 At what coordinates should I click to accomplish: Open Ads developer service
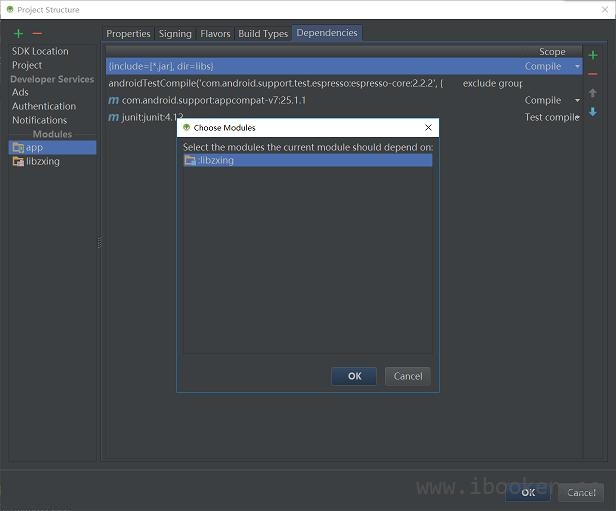pos(20,92)
